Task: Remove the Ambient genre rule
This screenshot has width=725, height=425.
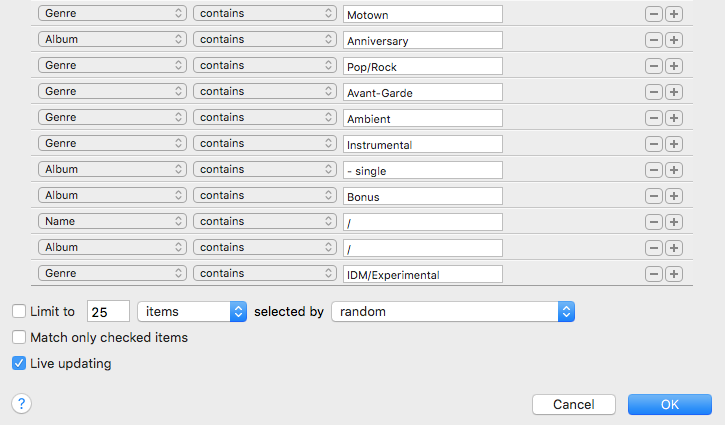Action: (653, 118)
